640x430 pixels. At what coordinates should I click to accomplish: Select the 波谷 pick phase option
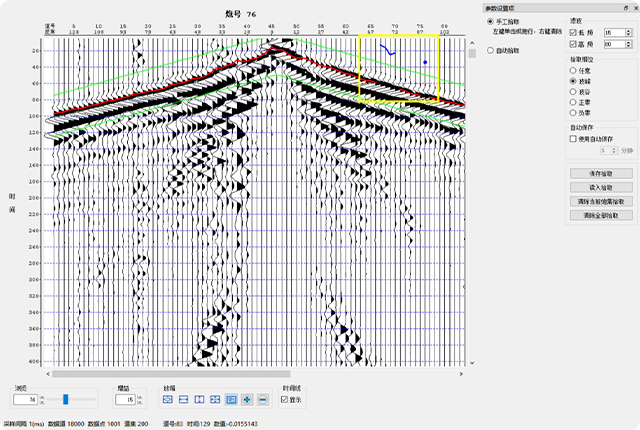pyautogui.click(x=572, y=92)
